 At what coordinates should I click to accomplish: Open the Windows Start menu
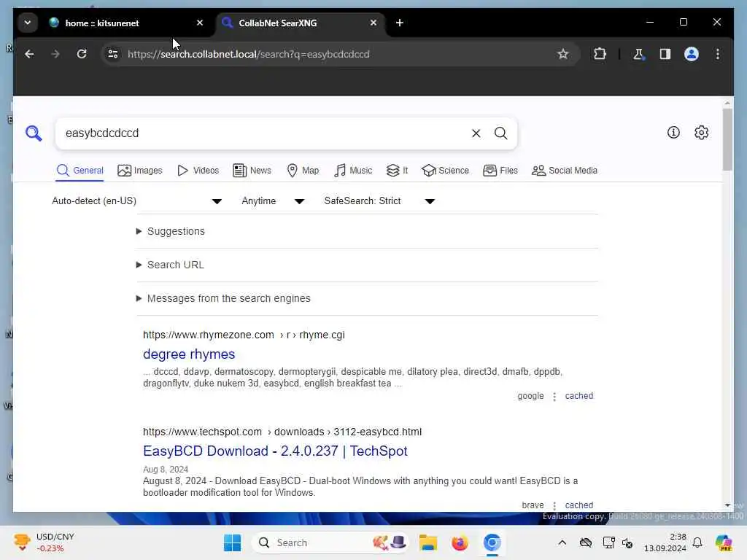coord(233,542)
